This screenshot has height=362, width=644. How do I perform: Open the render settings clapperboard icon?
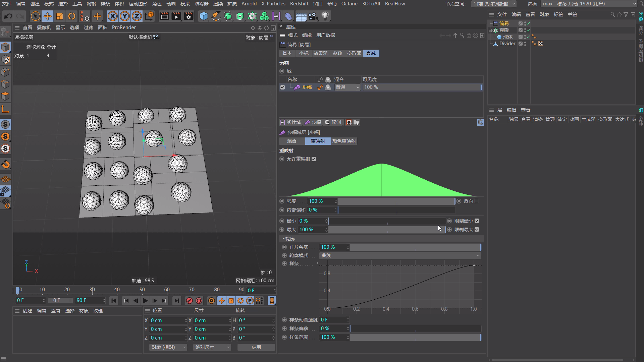pos(189,16)
